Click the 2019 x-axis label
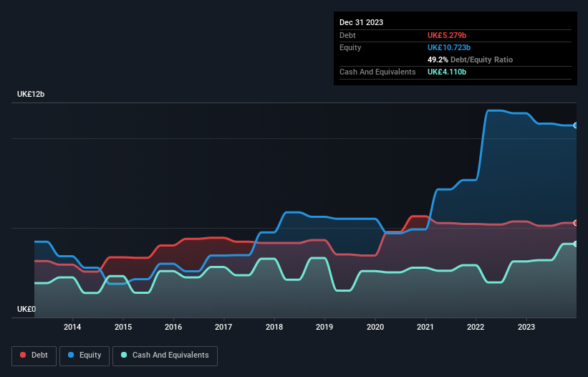The height and width of the screenshot is (377, 588). coord(324,327)
